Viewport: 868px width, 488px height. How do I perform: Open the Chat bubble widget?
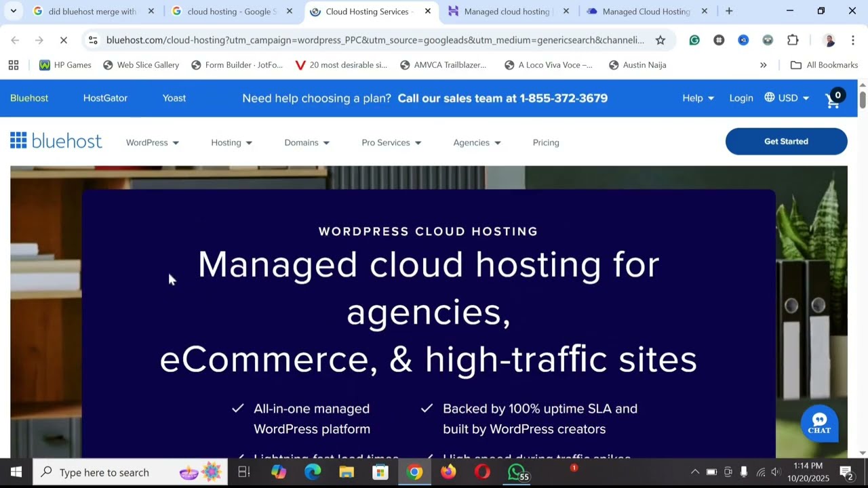[819, 423]
